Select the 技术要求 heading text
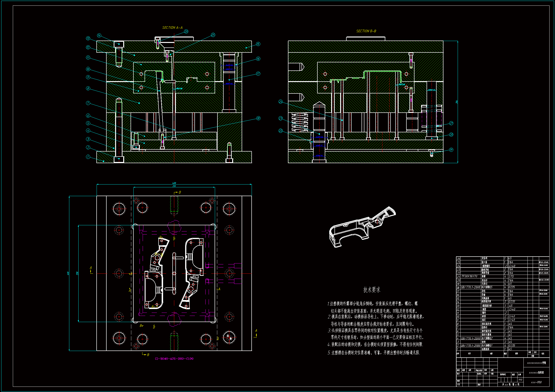 click(372, 290)
